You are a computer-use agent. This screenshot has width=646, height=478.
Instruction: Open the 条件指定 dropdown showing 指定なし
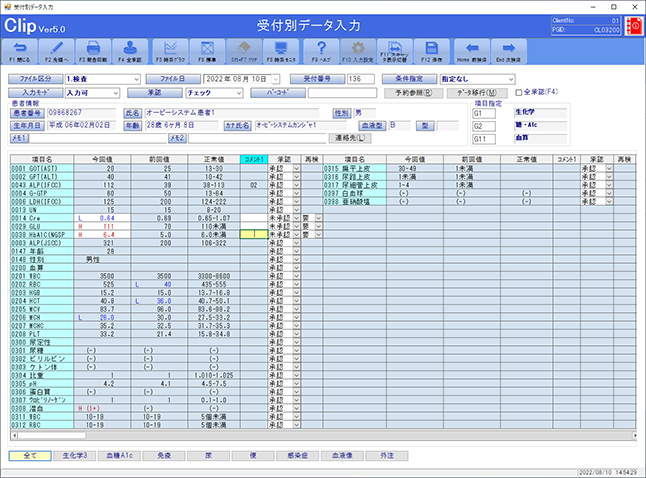pyautogui.click(x=511, y=79)
